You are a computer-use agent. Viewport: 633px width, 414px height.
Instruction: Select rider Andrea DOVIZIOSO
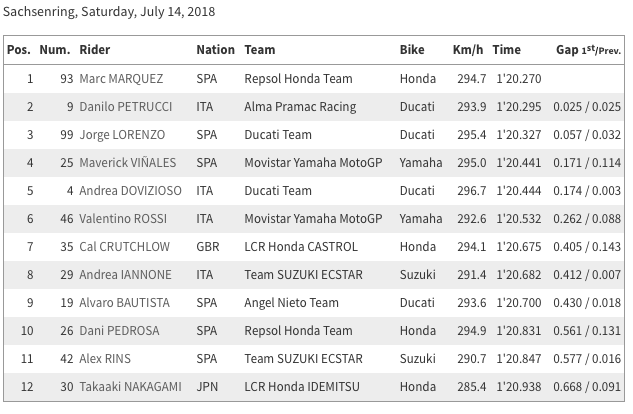click(130, 190)
